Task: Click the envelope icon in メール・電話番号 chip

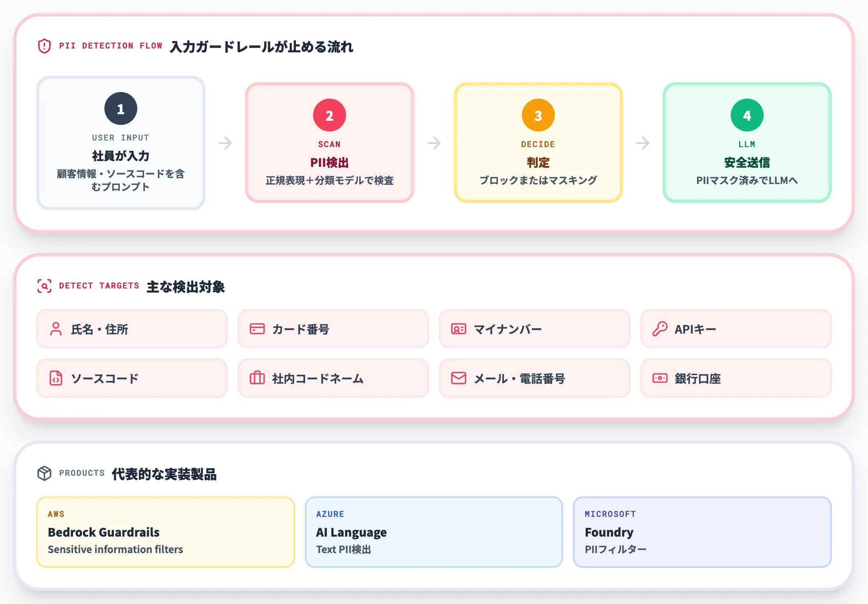Action: pos(459,378)
